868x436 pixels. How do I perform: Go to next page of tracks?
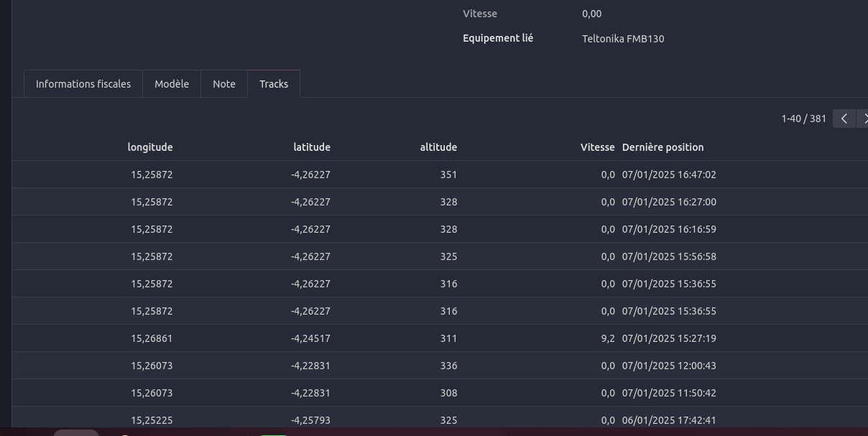(x=863, y=119)
